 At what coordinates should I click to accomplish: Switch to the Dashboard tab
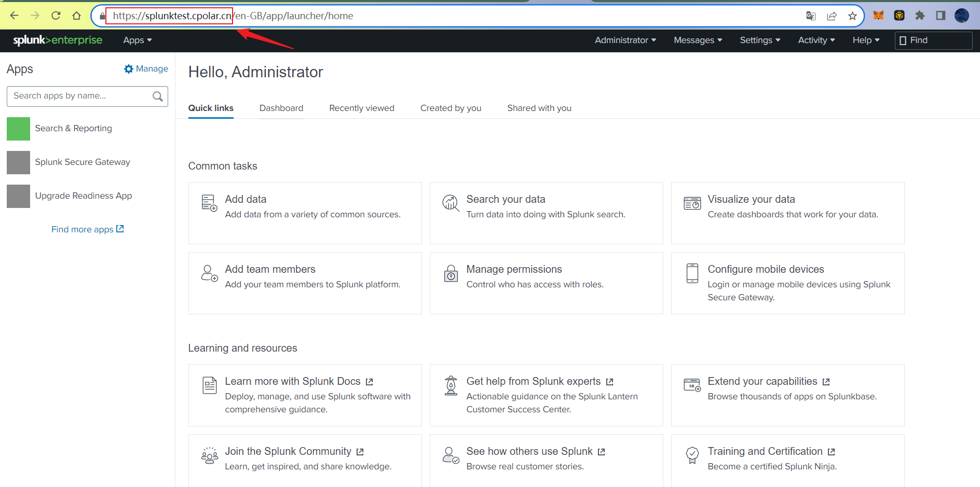click(x=281, y=108)
